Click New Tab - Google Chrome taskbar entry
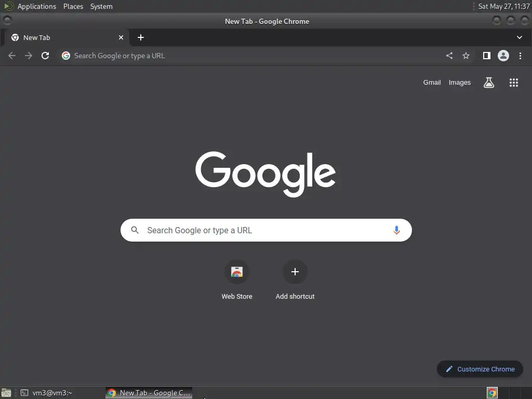Screen dimensions: 532x399 [x=149, y=393]
